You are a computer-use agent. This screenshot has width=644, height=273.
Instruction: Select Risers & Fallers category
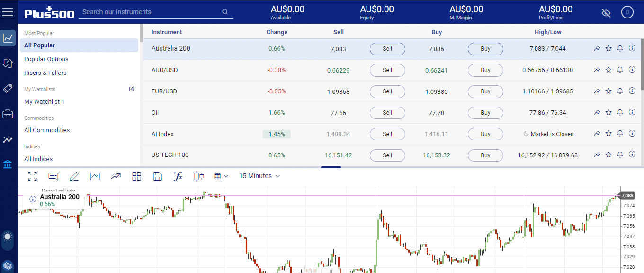(45, 73)
